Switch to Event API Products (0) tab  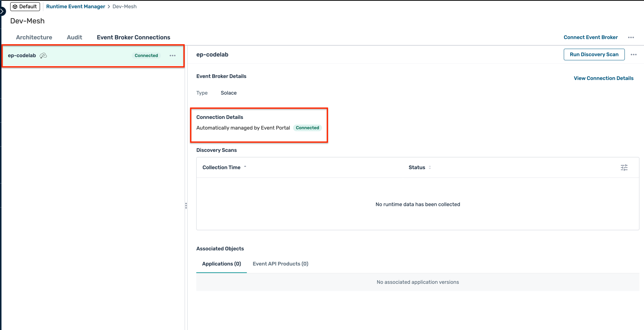280,264
